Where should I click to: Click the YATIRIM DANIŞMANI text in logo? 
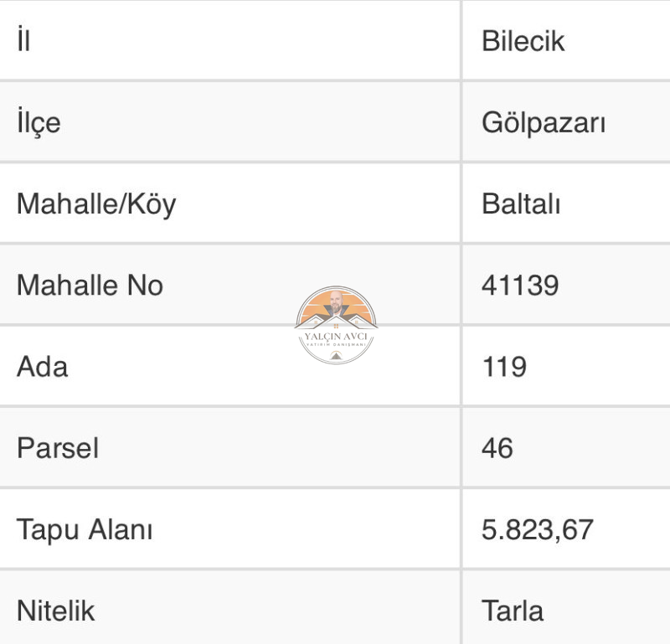337,344
